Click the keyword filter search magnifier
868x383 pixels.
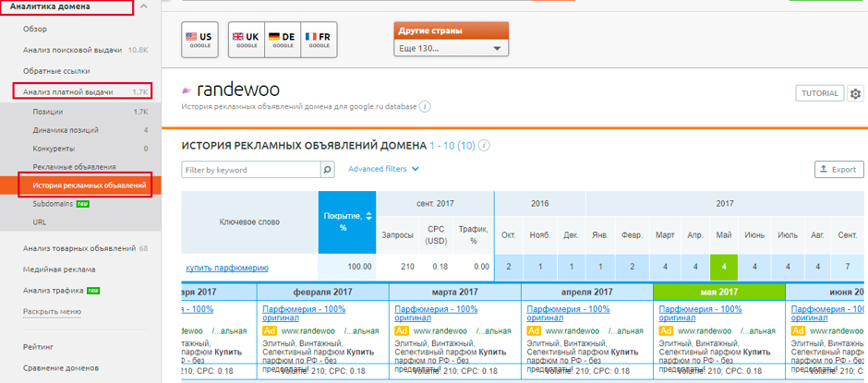(x=328, y=170)
